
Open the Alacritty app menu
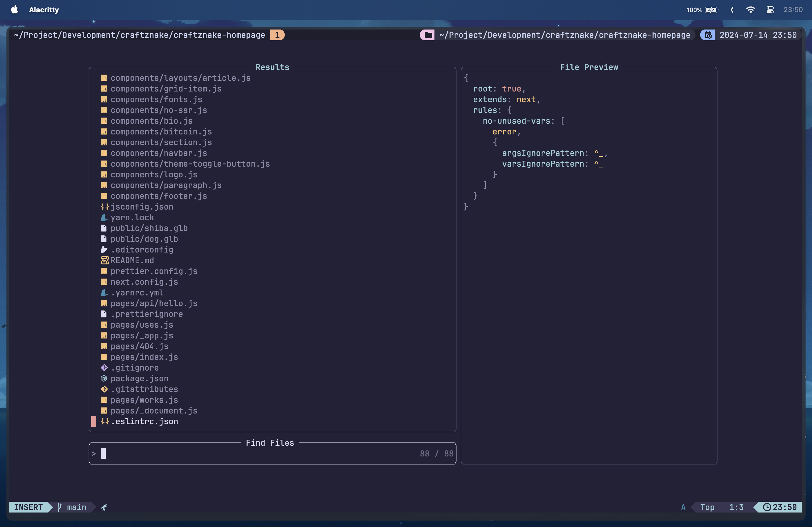[x=44, y=10]
